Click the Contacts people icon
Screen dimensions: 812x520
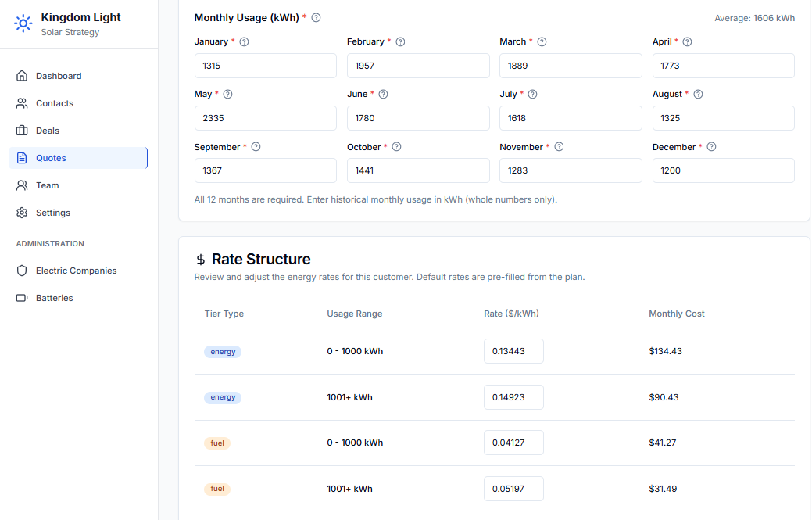coord(22,103)
